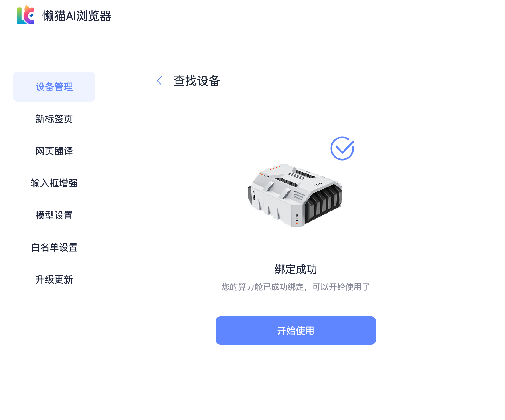The height and width of the screenshot is (420, 505).
Task: Go to 模型设置 section
Action: click(x=54, y=215)
